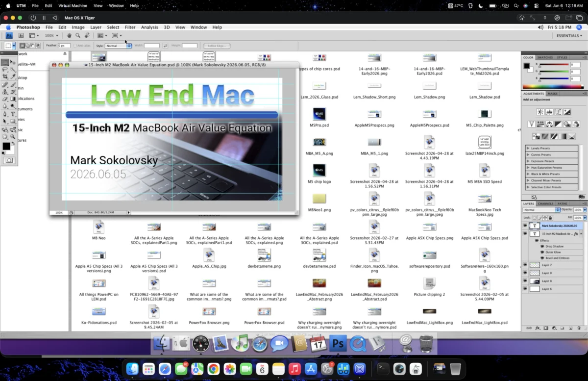Switch to the Paths tab

562,203
